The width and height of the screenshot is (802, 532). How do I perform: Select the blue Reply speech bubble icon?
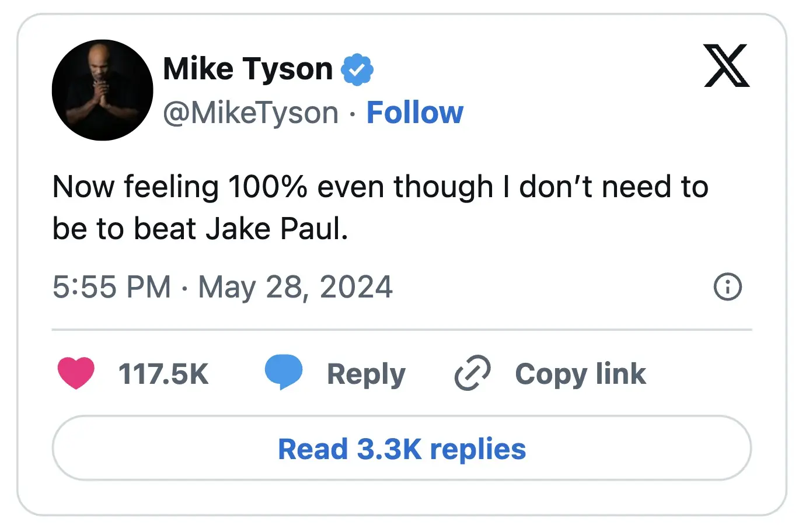coord(284,372)
